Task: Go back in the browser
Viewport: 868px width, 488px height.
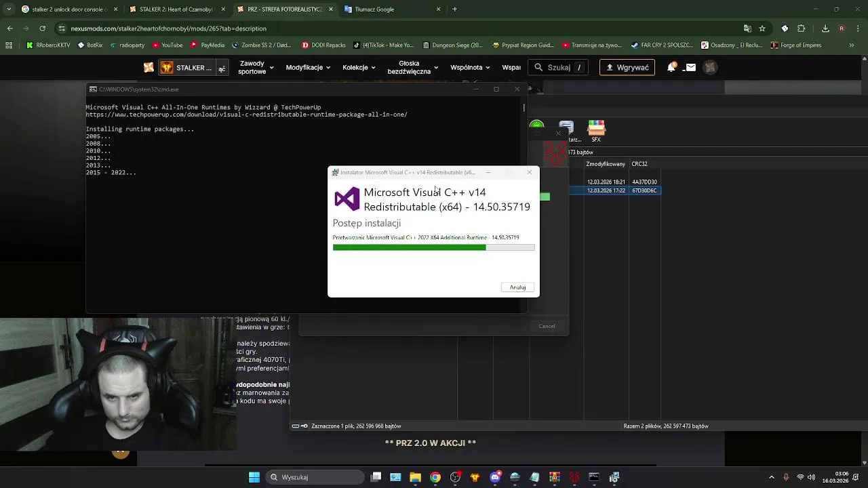Action: click(x=9, y=28)
